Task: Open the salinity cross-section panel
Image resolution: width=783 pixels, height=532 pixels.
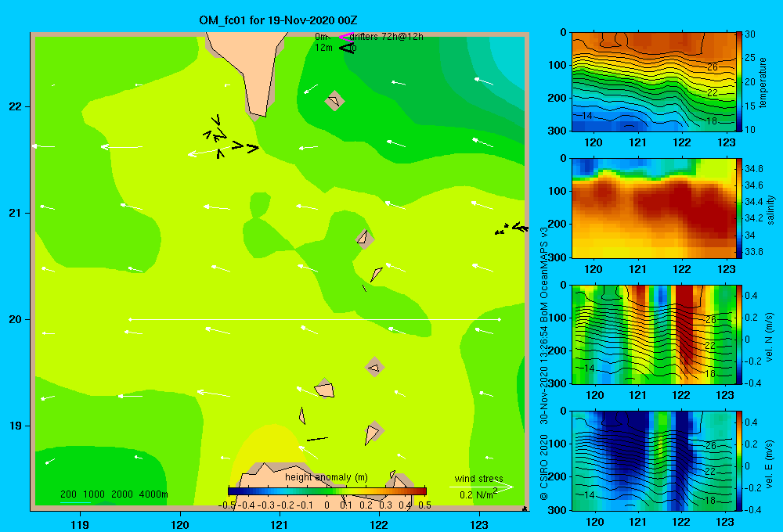Action: pyautogui.click(x=654, y=208)
